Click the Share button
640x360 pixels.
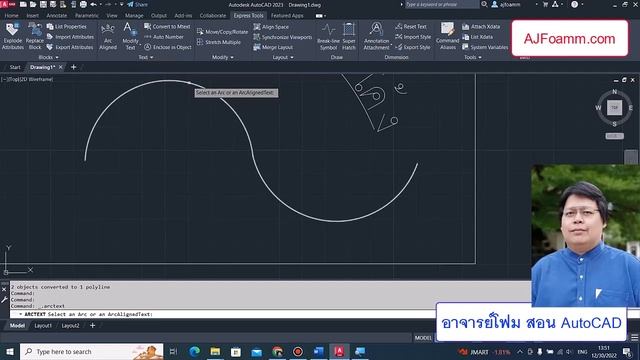(x=138, y=4)
